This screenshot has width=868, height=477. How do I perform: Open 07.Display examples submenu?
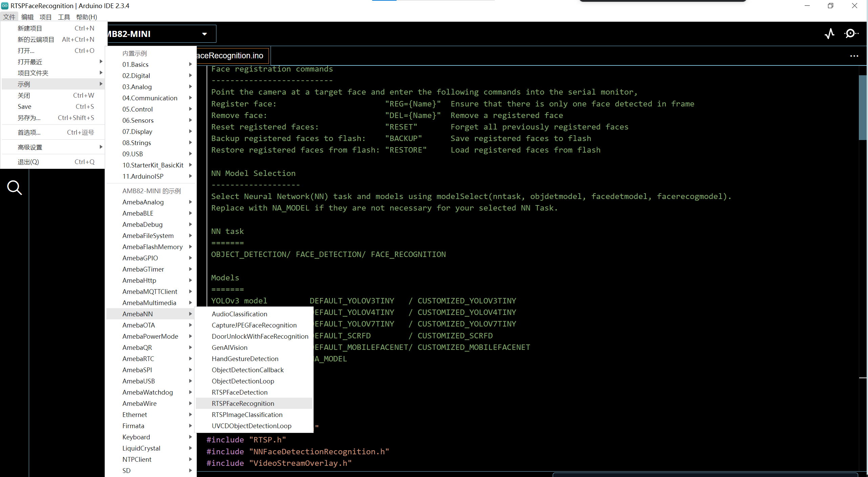151,132
